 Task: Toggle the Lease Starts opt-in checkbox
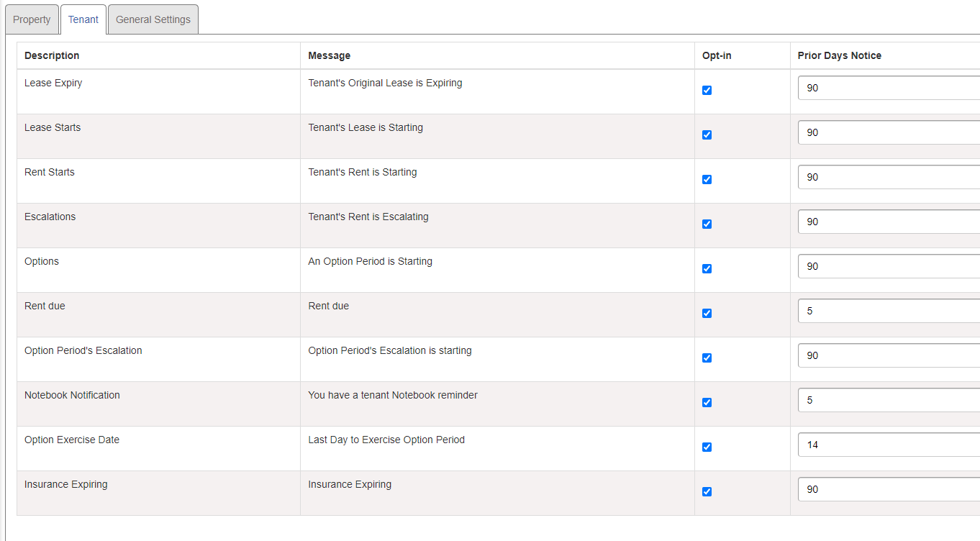pos(707,135)
